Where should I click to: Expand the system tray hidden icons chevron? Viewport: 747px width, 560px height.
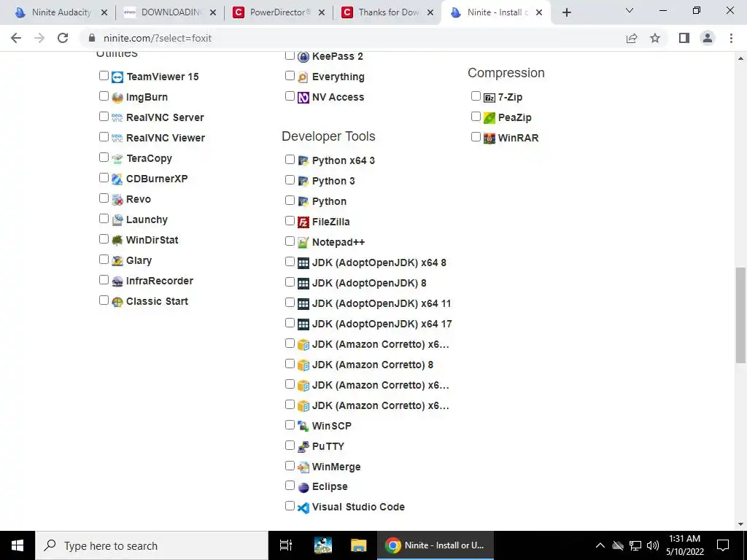600,545
